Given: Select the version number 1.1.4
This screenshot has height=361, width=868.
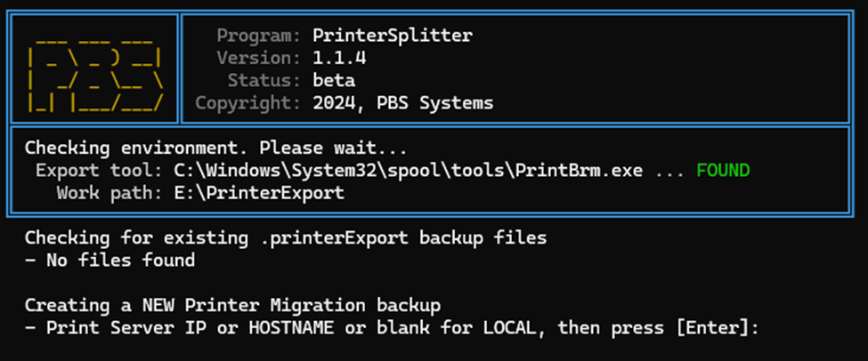Looking at the screenshot, I should (340, 59).
